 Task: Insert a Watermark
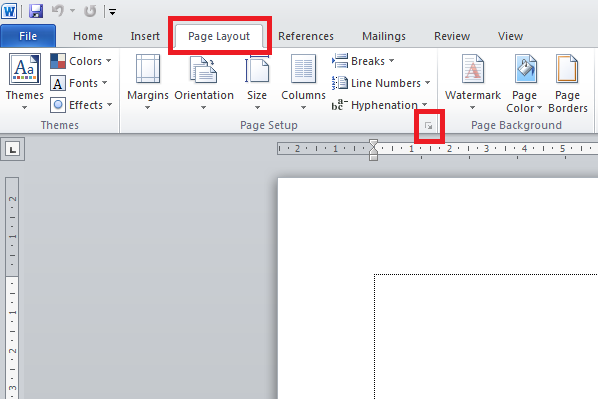click(x=473, y=82)
